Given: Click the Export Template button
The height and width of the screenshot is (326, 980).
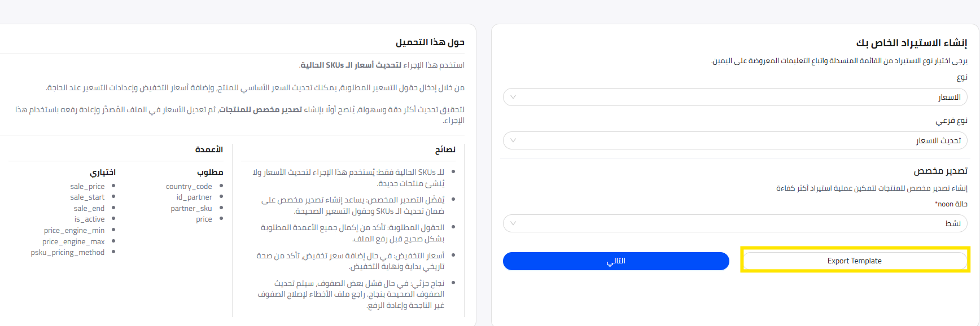Looking at the screenshot, I should click(854, 261).
